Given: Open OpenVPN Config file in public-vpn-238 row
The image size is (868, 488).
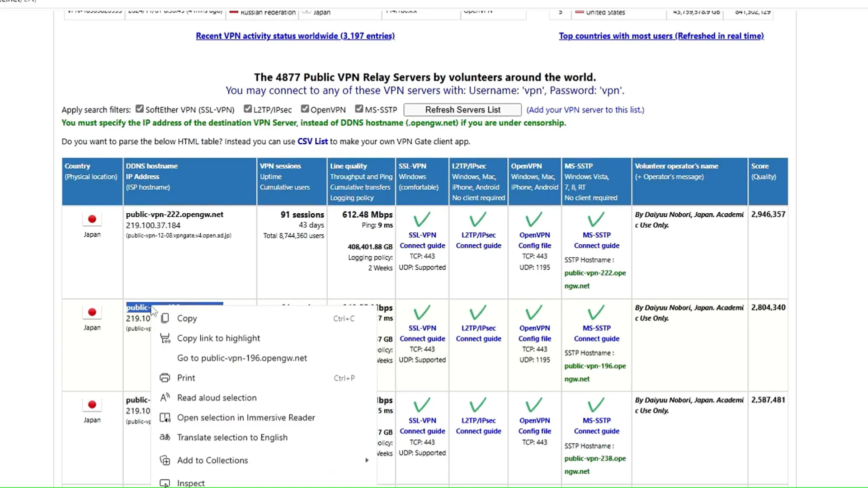Looking at the screenshot, I should tap(535, 432).
